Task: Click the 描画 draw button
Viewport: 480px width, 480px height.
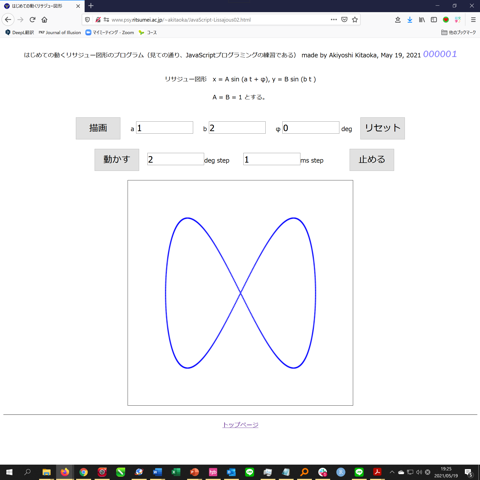Action: [x=98, y=128]
